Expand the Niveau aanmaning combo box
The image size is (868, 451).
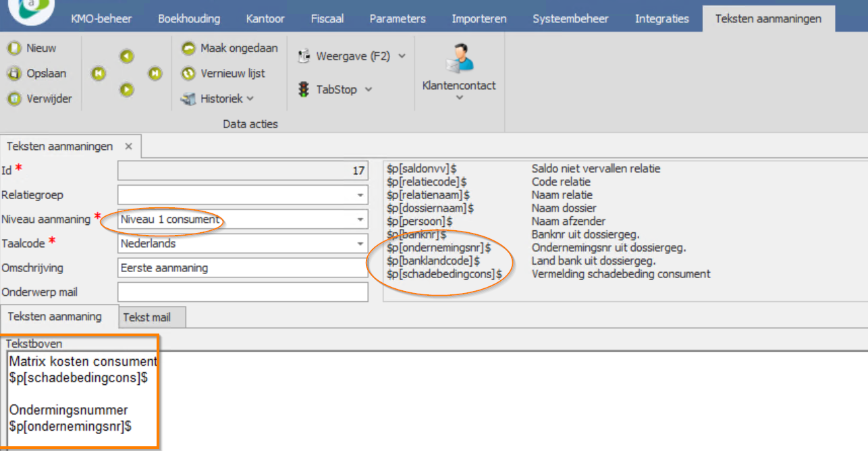pos(360,219)
